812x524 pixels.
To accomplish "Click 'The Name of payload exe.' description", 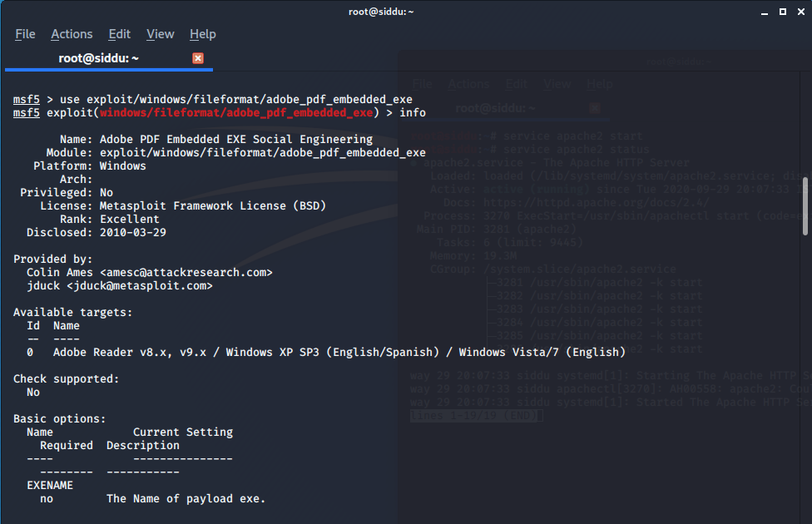I will (x=186, y=499).
